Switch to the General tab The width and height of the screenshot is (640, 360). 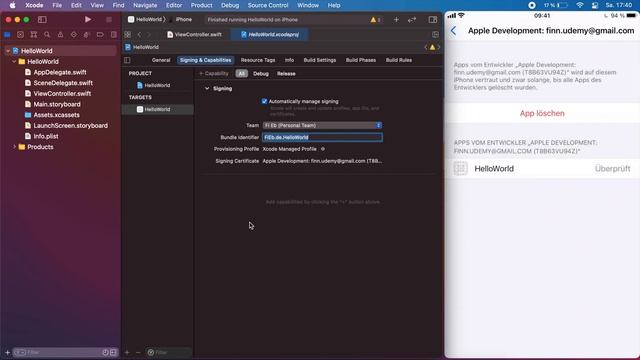tap(161, 60)
